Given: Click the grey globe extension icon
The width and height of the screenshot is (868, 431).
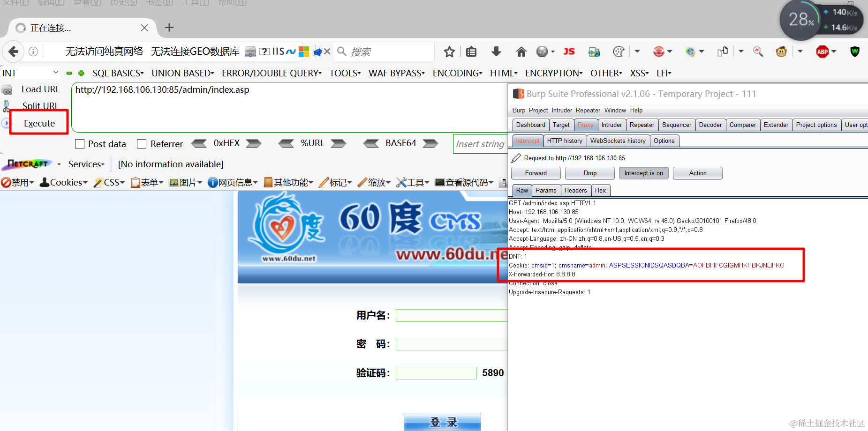Looking at the screenshot, I should tap(542, 52).
